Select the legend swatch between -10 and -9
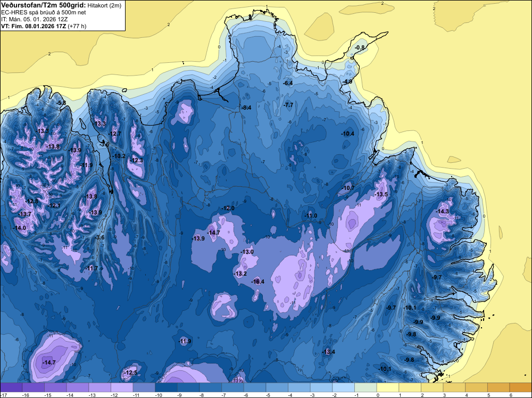This screenshot has width=532, height=398. point(166,387)
